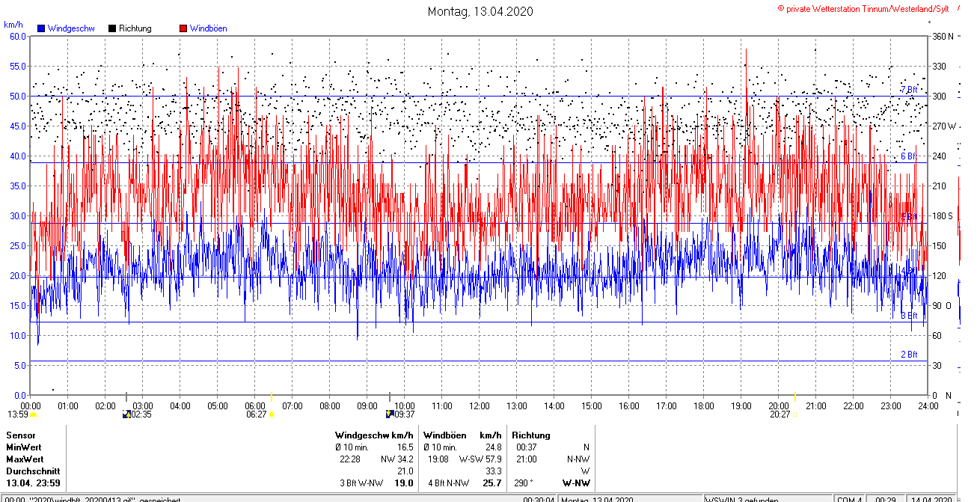Click the NW 34.2 max wind value
This screenshot has width=980, height=502.
[397, 459]
